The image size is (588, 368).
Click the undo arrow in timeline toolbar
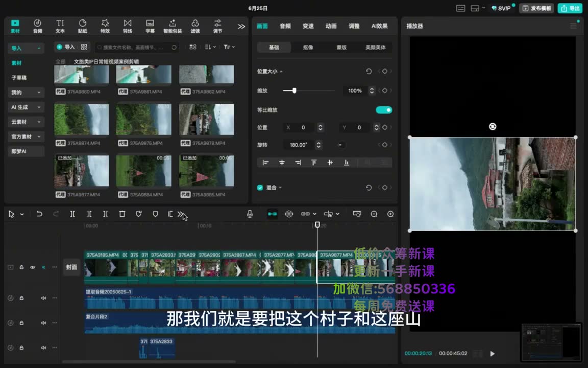(39, 214)
